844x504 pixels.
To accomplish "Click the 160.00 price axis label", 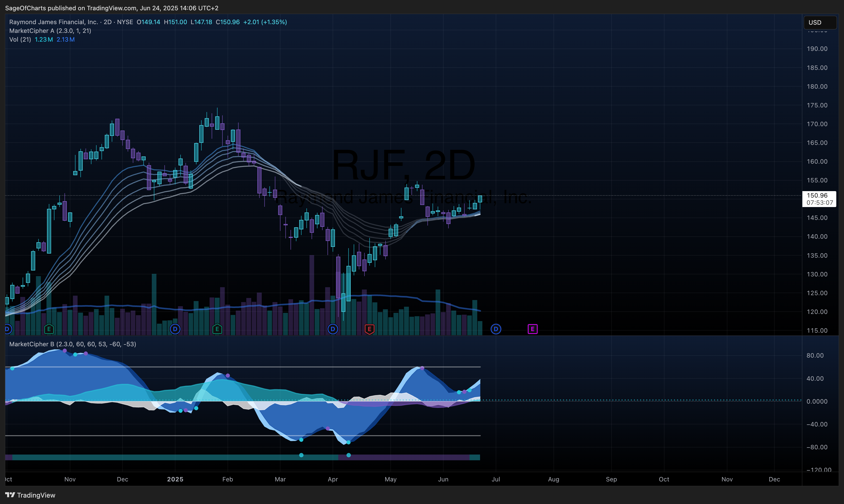I will 817,162.
